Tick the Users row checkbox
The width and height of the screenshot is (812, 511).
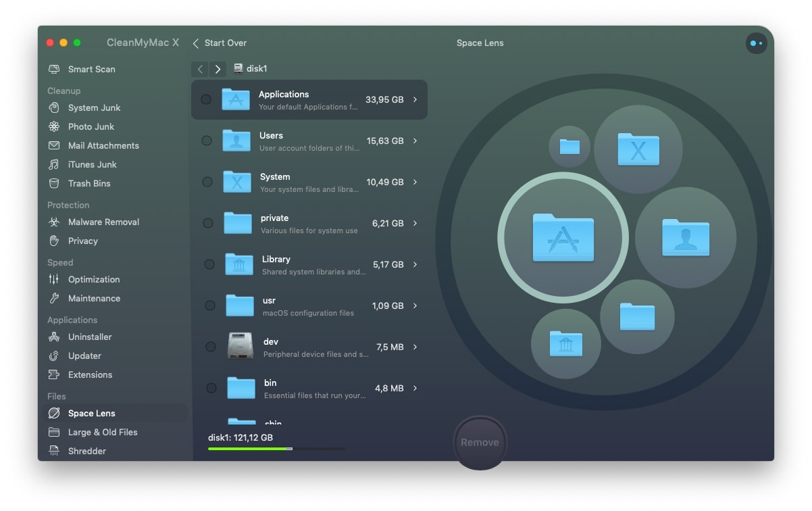click(x=207, y=141)
